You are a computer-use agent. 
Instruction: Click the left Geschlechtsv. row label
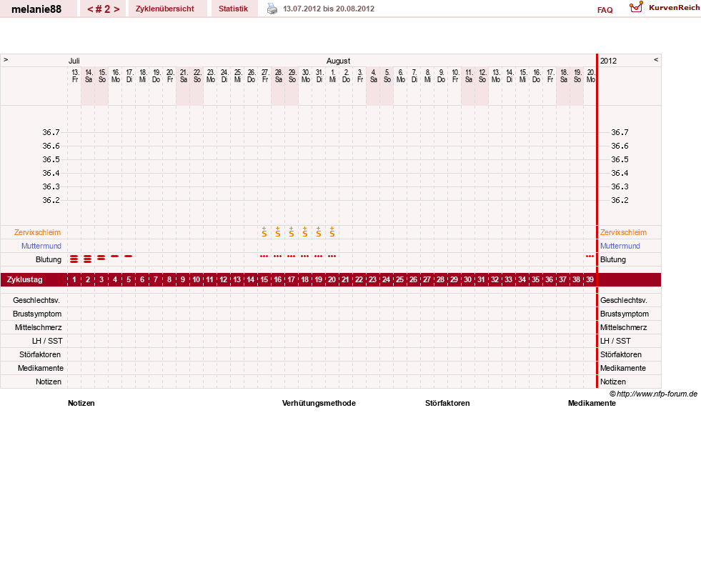coord(36,300)
